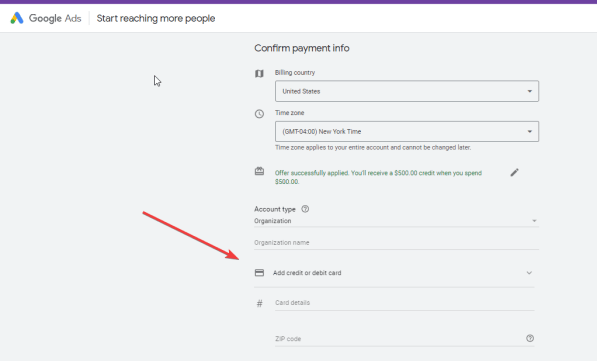The image size is (597, 361).
Task: Click the Account type label
Action: coord(275,209)
